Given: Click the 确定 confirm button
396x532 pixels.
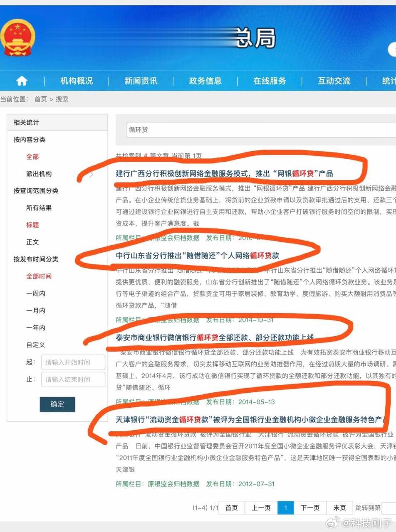Looking at the screenshot, I should pos(57,404).
